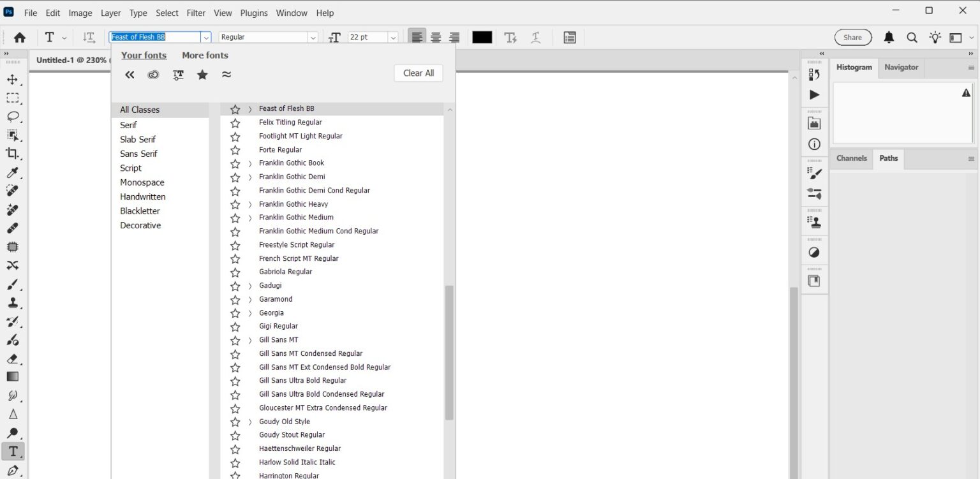This screenshot has width=980, height=479.
Task: Open the Filter menu
Action: (196, 13)
